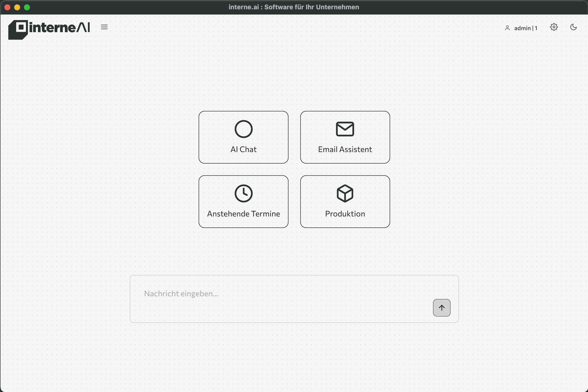Click the clock icon in Anstehende Termine
The height and width of the screenshot is (392, 588).
click(x=243, y=193)
